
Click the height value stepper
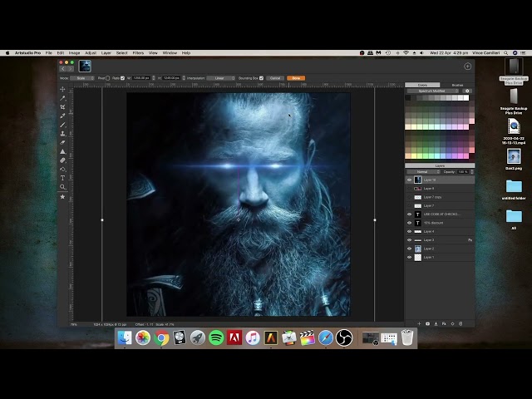(184, 78)
